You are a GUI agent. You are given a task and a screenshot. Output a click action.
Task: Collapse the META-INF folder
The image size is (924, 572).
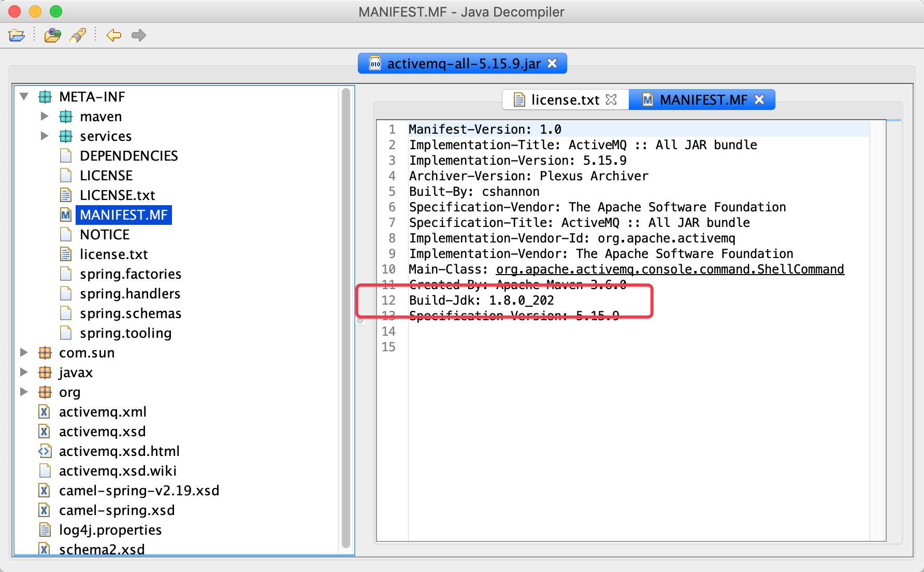(24, 96)
